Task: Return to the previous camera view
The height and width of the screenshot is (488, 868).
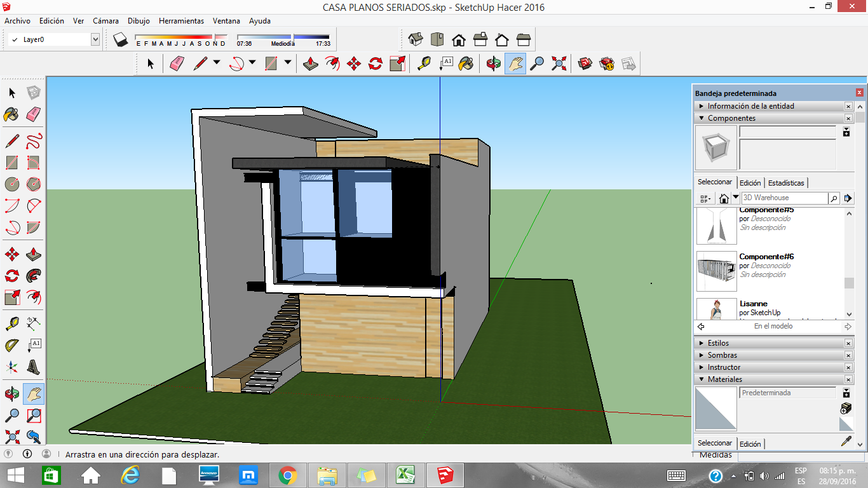Action: coord(34,437)
